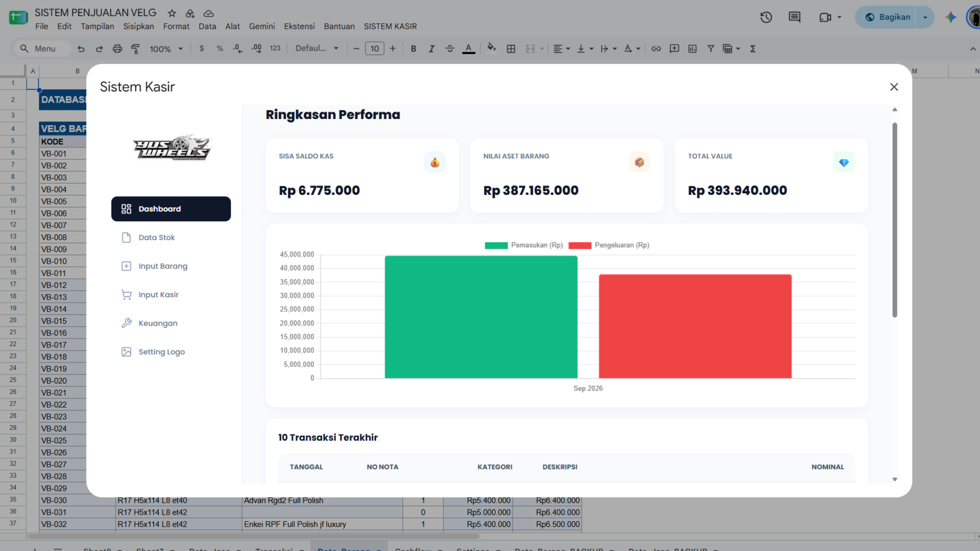Insert link with the link icon
This screenshot has width=980, height=551.
656,49
